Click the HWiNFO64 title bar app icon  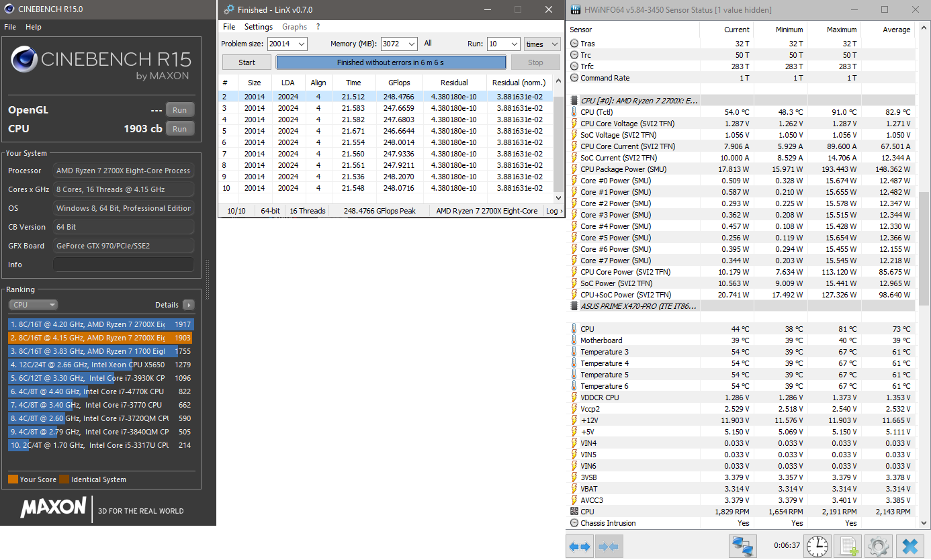tap(576, 10)
